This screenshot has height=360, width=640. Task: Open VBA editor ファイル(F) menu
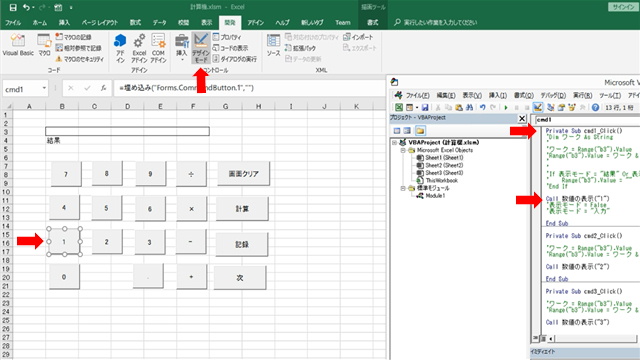click(417, 96)
